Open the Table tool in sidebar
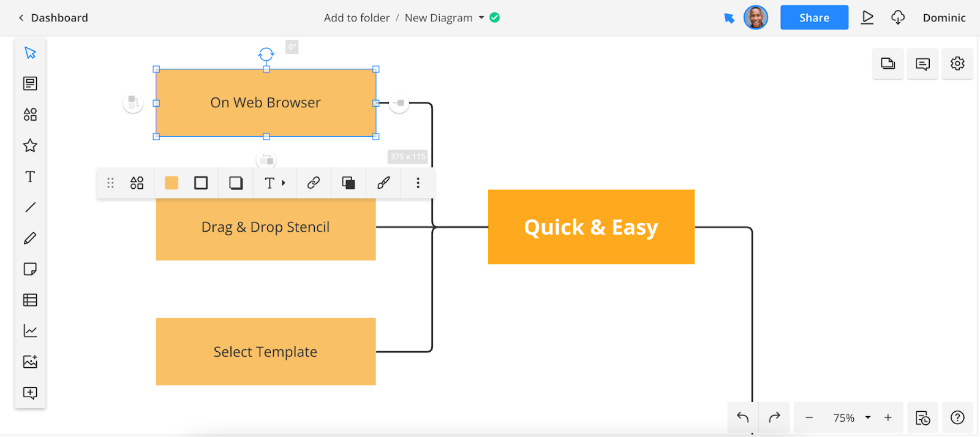The height and width of the screenshot is (437, 980). tap(30, 300)
